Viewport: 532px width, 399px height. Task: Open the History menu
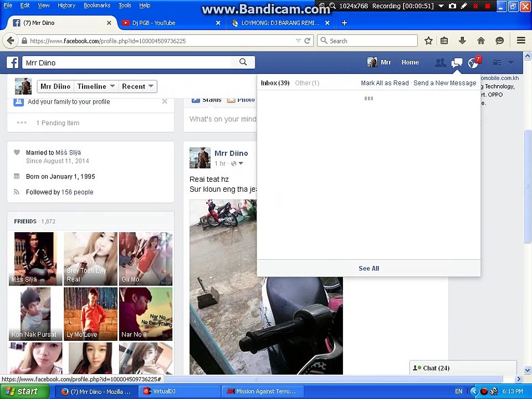pyautogui.click(x=66, y=5)
